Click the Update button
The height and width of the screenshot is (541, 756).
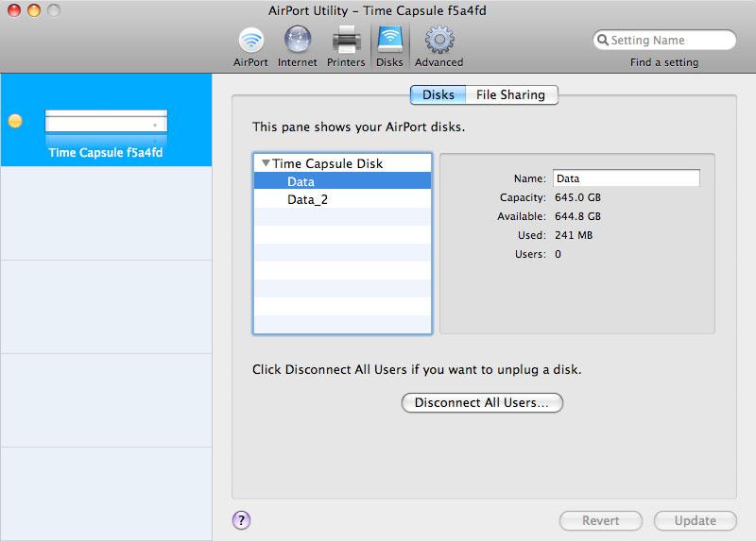pyautogui.click(x=696, y=520)
